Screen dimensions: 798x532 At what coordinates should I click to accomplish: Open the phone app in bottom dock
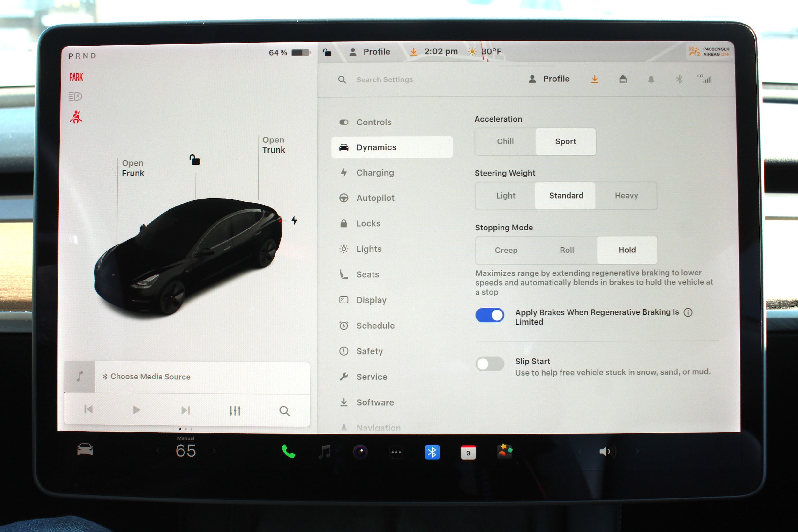pyautogui.click(x=288, y=452)
